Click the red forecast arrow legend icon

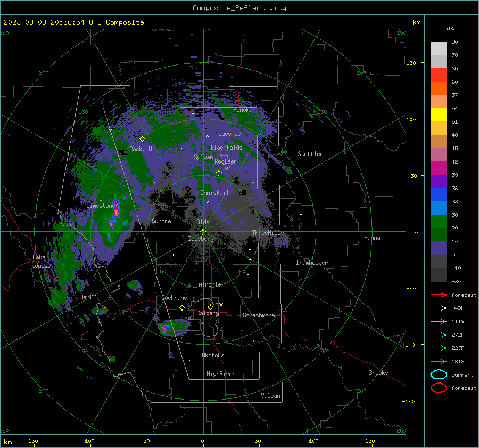click(439, 295)
